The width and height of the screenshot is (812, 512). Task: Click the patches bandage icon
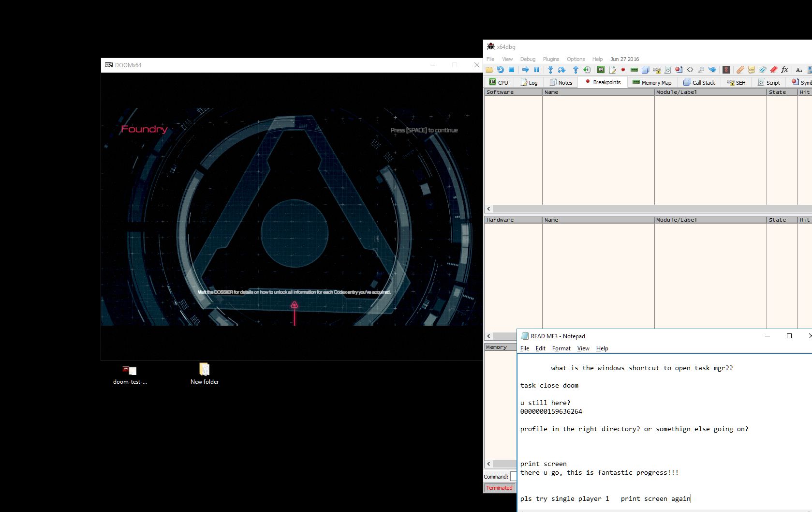[x=740, y=70]
